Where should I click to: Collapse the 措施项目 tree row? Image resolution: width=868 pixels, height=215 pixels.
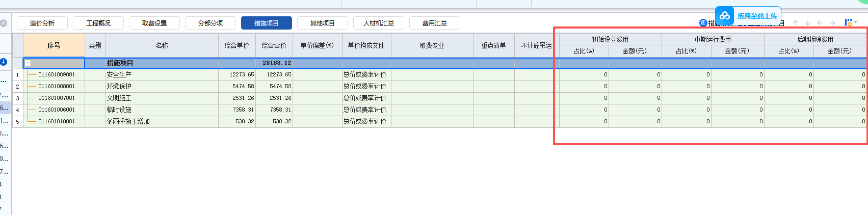[x=28, y=63]
